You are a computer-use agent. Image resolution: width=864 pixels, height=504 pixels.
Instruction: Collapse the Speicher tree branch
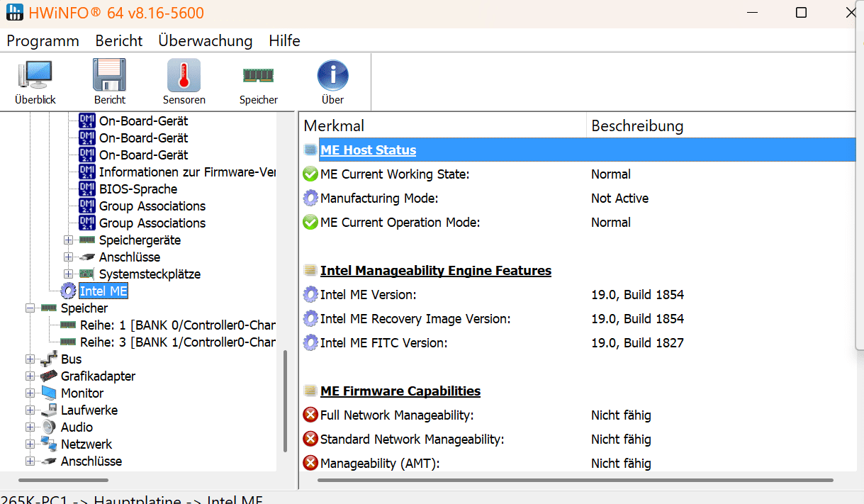tap(30, 308)
